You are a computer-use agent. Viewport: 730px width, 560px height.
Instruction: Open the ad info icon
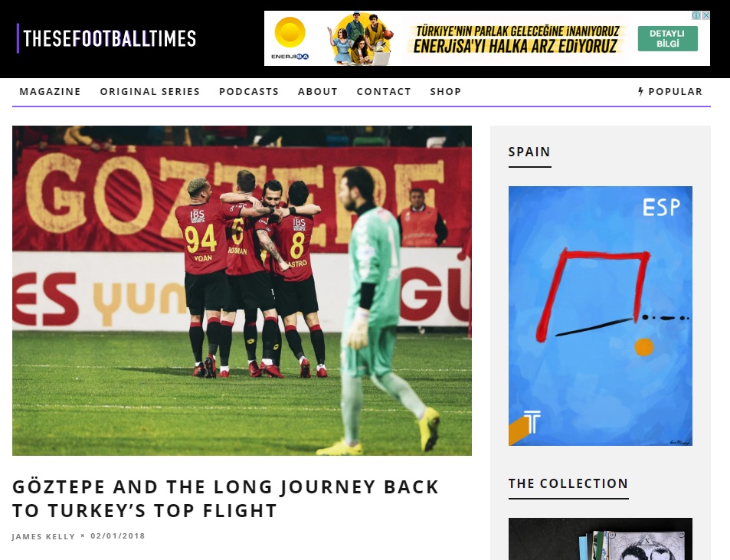(x=696, y=15)
